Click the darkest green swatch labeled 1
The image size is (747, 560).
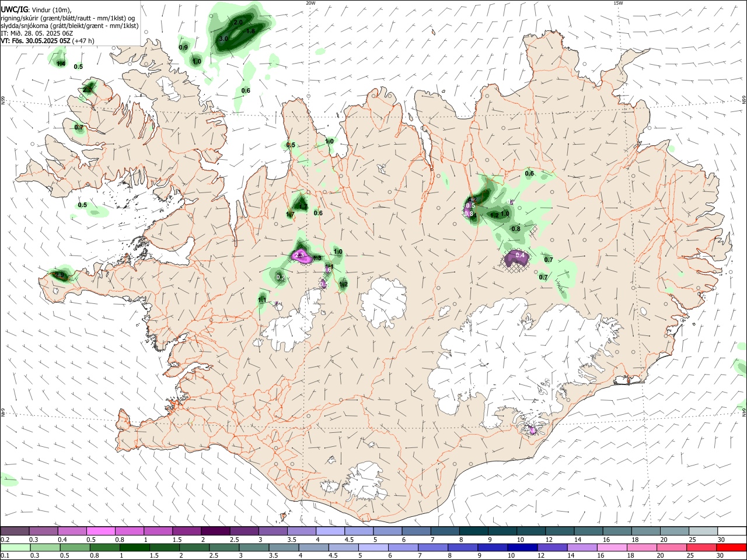(134, 547)
